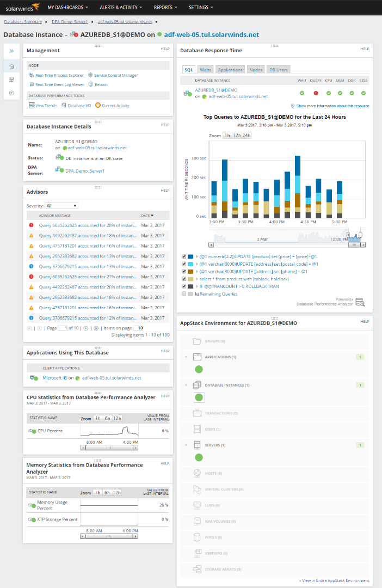
Task: Click the Database Instances icon in AppStack
Action: [x=197, y=385]
